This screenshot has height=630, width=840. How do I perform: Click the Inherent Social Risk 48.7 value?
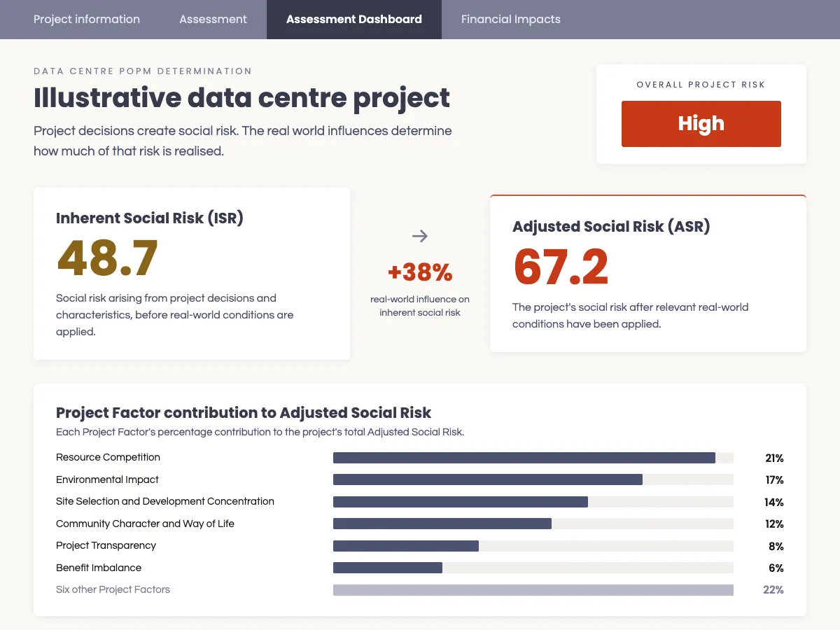(108, 258)
